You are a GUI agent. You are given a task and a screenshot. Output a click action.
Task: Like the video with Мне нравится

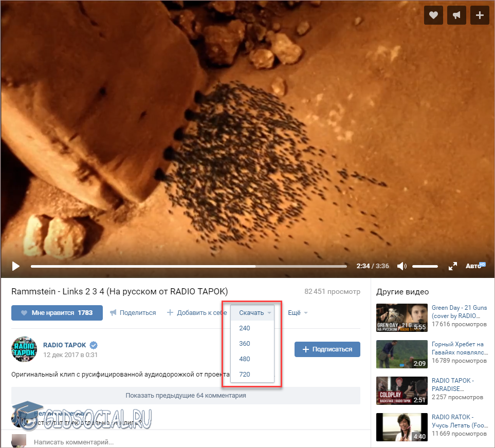57,313
